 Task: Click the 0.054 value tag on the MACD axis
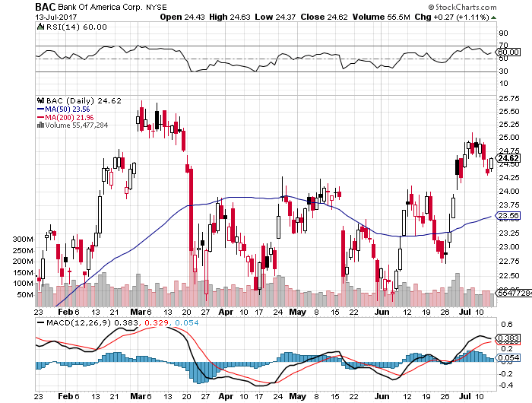point(508,358)
